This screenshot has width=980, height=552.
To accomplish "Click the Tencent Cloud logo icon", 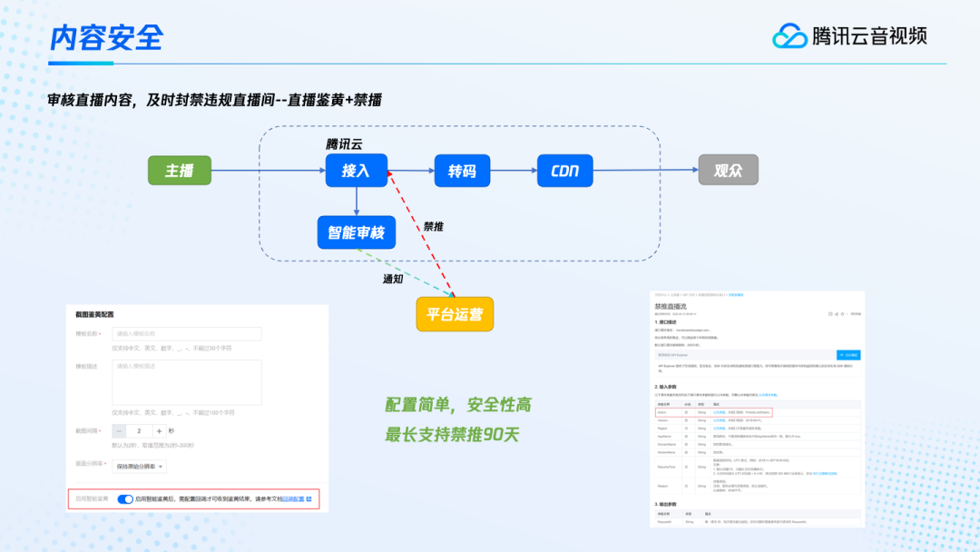I will [789, 35].
